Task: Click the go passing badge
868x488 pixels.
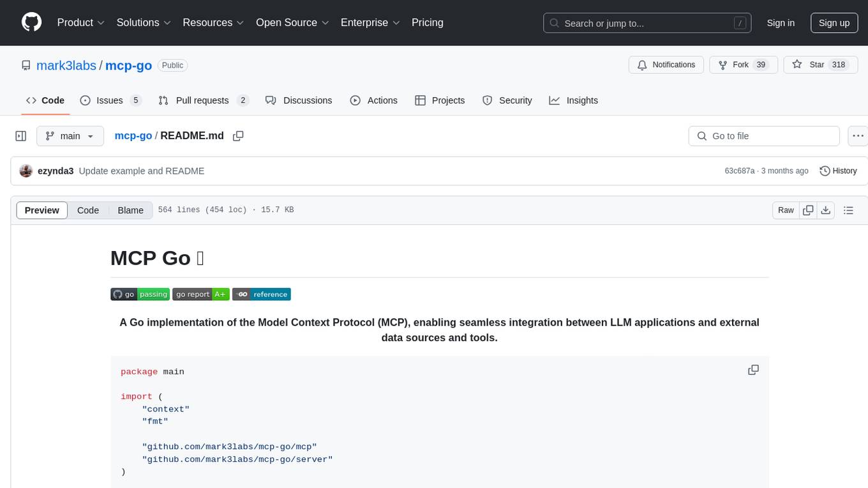Action: click(x=140, y=294)
